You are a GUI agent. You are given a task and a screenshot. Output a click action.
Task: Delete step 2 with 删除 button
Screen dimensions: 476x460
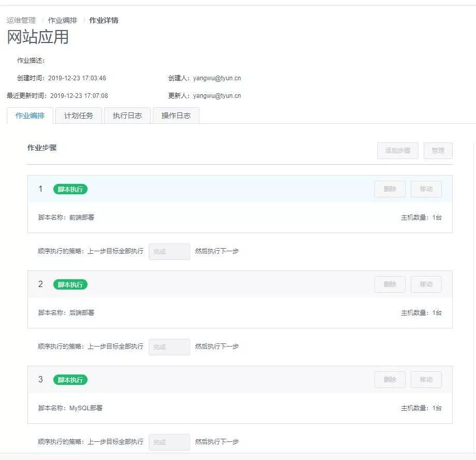[390, 284]
